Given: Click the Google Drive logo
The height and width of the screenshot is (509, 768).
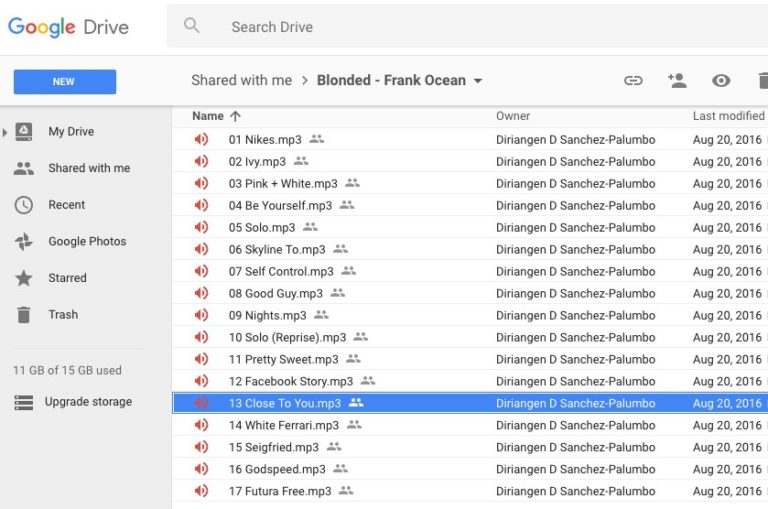Looking at the screenshot, I should coord(68,27).
